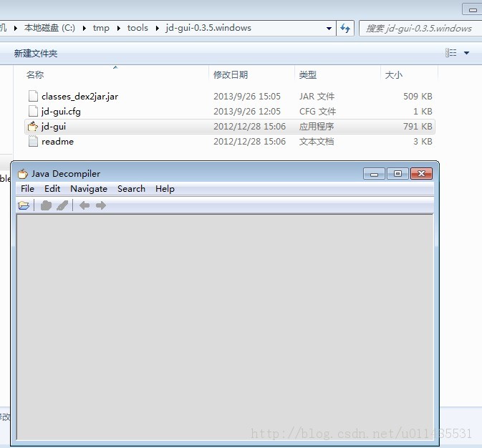Click the 应用程序 type cell
The height and width of the screenshot is (448, 482).
pos(317,127)
